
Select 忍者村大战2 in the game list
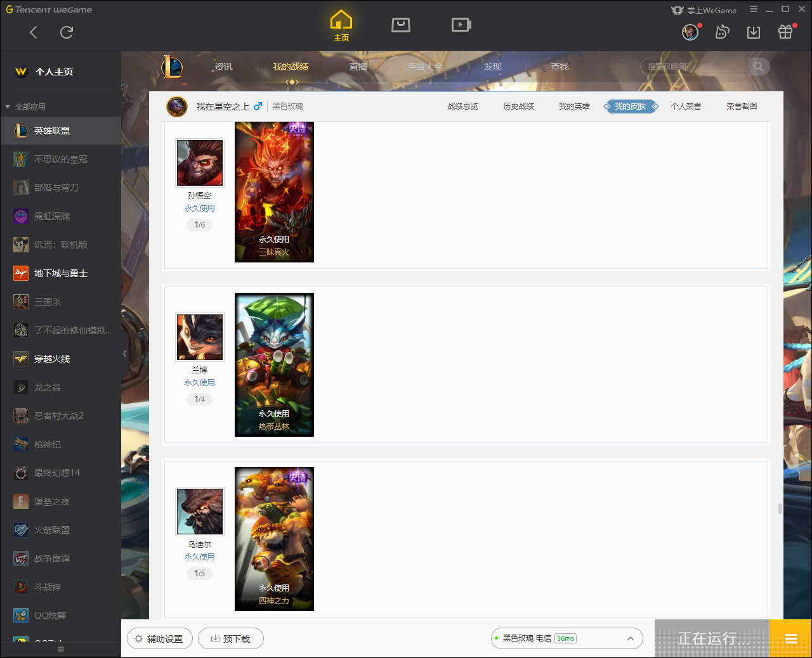60,416
